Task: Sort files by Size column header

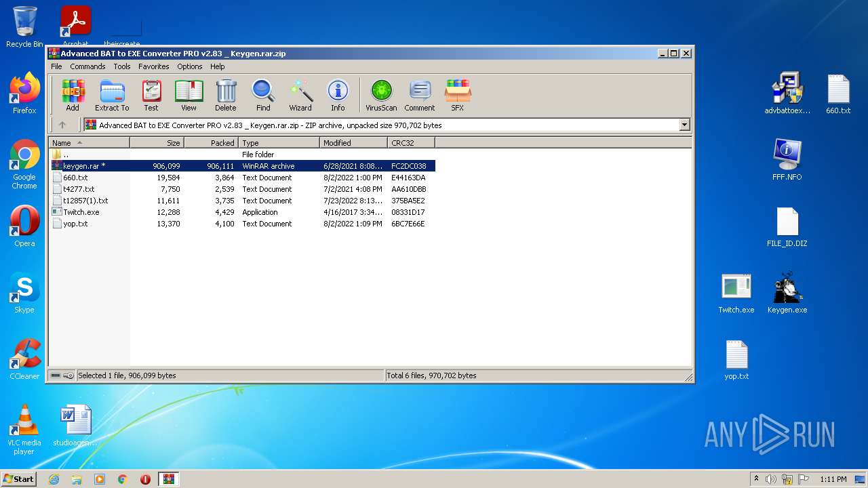Action: [157, 142]
